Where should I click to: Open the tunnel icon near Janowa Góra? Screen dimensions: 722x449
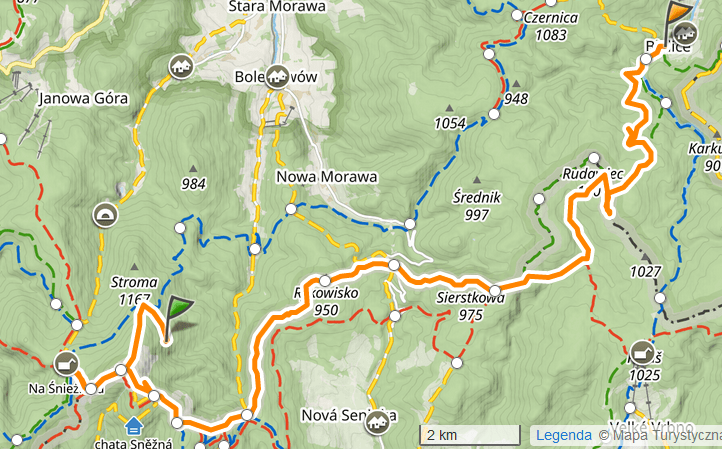tap(105, 215)
